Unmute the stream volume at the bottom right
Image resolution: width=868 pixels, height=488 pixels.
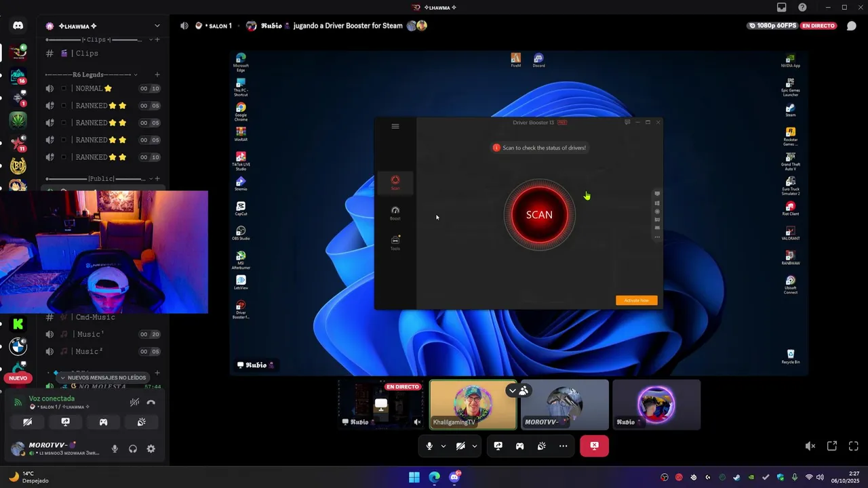tap(810, 446)
